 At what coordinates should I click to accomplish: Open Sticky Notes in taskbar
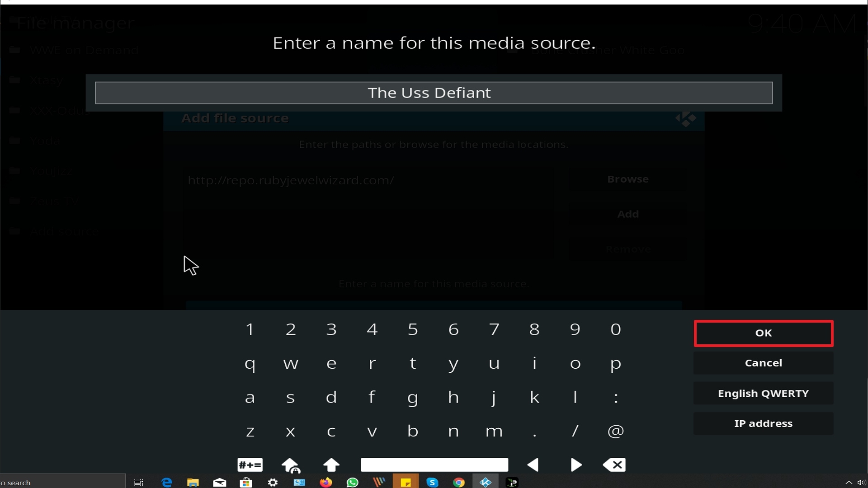click(x=406, y=482)
